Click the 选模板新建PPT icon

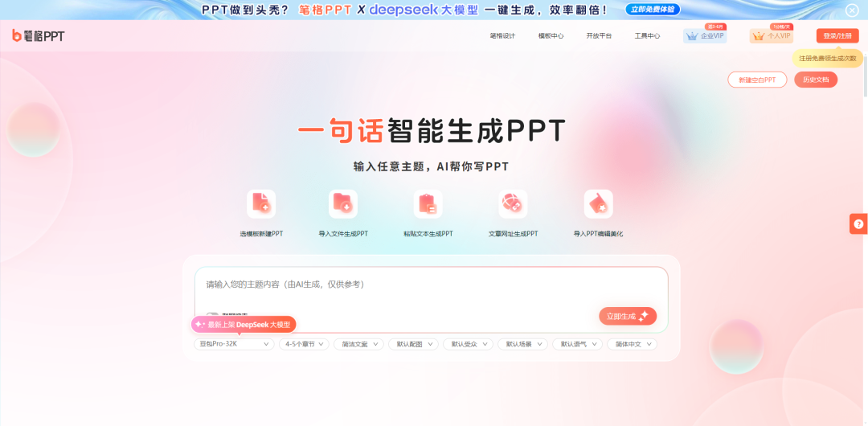click(x=261, y=204)
